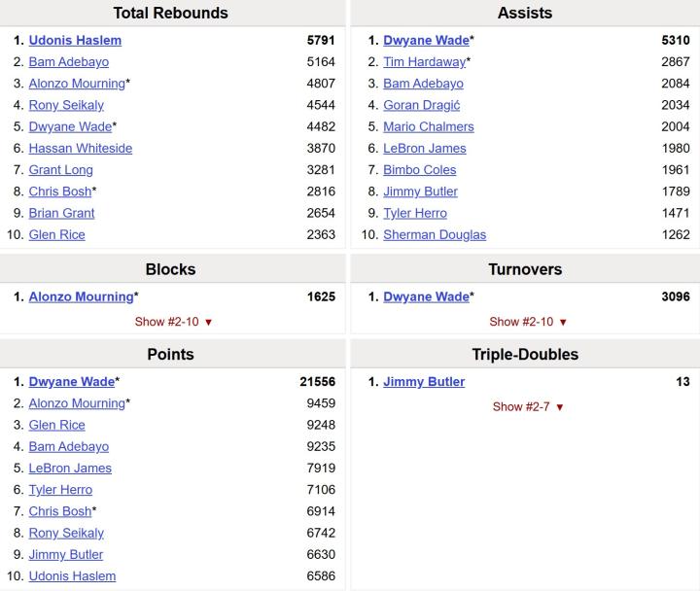The height and width of the screenshot is (591, 700).
Task: Expand Blocks list with Show #2-10
Action: tap(173, 322)
